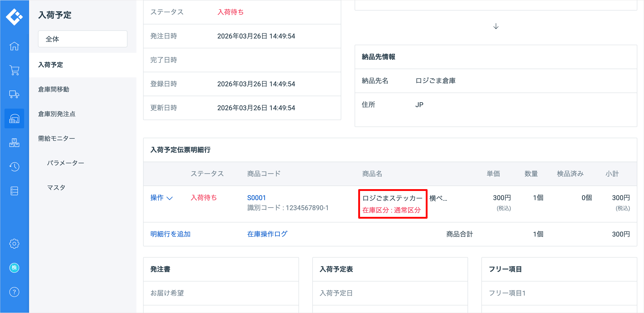644x313 pixels.
Task: Open the shopping cart orders icon
Action: point(14,70)
